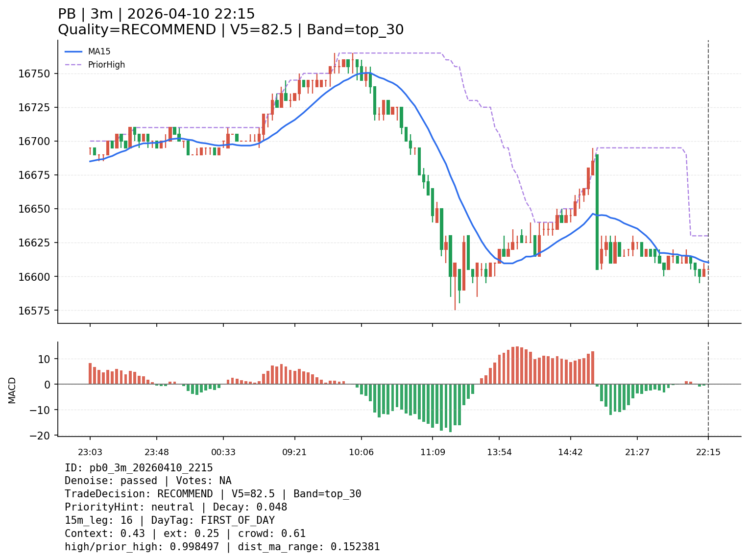This screenshot has width=748, height=560.
Task: Click the 09:21 time axis label
Action: tap(294, 452)
